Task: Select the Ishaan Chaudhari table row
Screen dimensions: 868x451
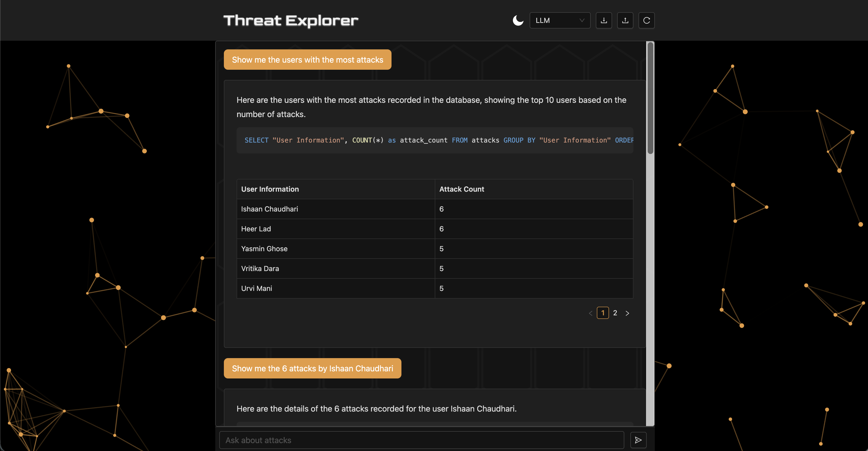Action: coord(335,209)
